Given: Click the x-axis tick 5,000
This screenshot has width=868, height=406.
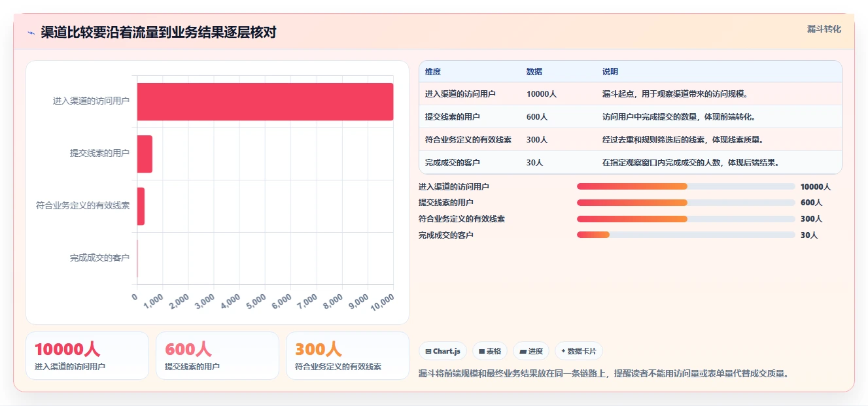Looking at the screenshot, I should point(256,301).
